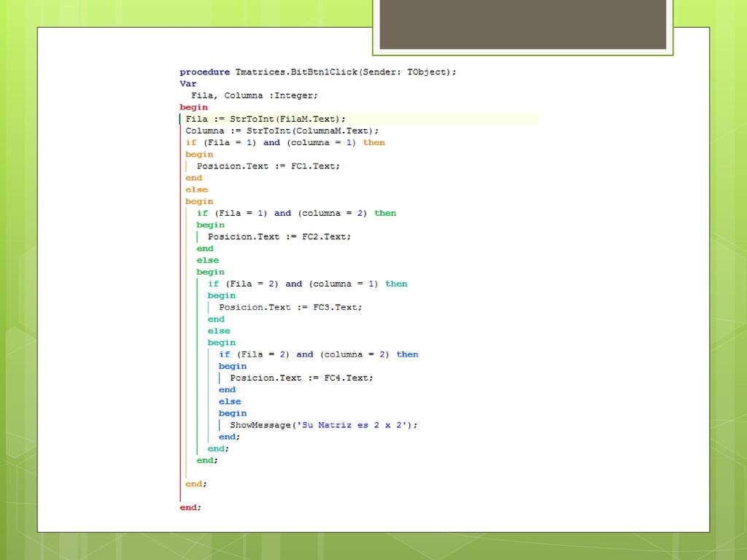Select the Var keyword line
747x560 pixels.
(x=188, y=84)
